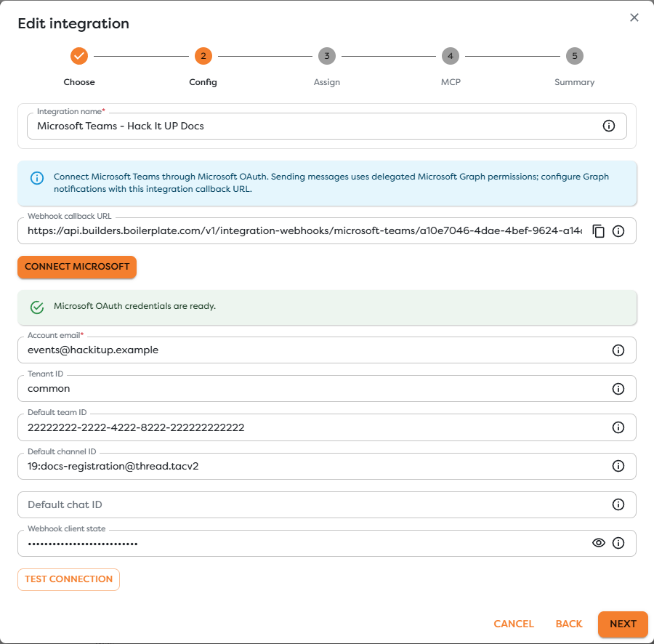Show info for Tenant ID field
This screenshot has height=644, width=654.
pos(618,389)
